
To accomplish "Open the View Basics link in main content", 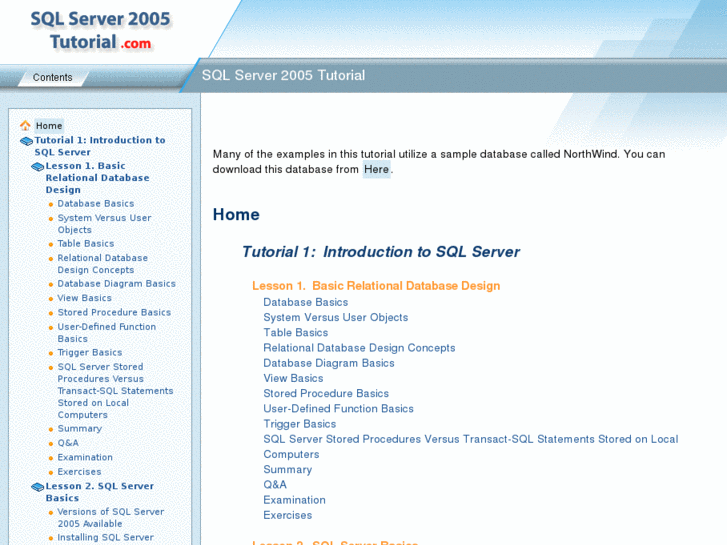I will [293, 378].
